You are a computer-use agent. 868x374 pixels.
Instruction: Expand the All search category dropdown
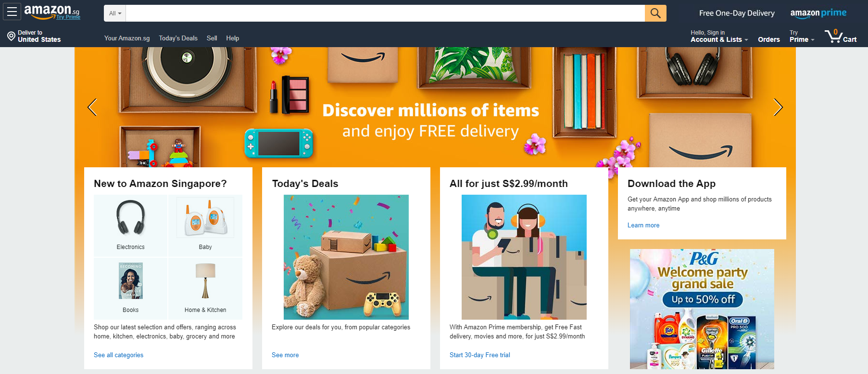coord(115,13)
